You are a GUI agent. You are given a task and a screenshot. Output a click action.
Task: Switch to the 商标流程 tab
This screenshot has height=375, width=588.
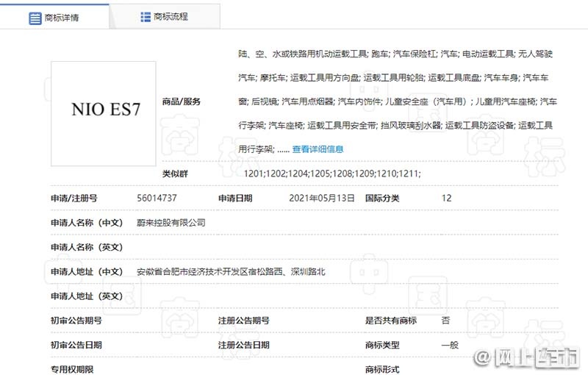(x=165, y=16)
